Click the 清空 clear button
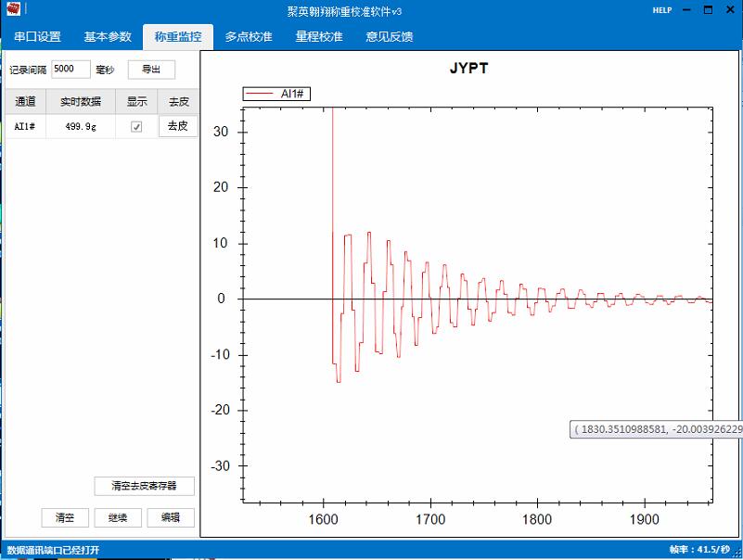Image resolution: width=743 pixels, height=560 pixels. pos(64,517)
